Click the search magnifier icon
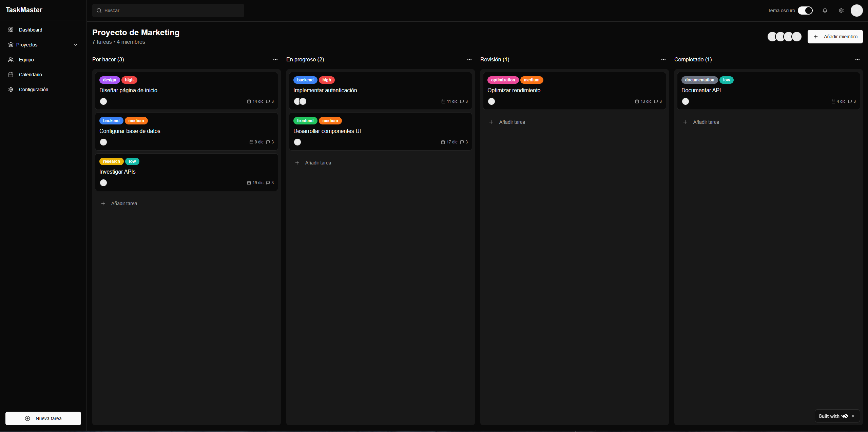Viewport: 868px width, 432px height. click(x=99, y=11)
